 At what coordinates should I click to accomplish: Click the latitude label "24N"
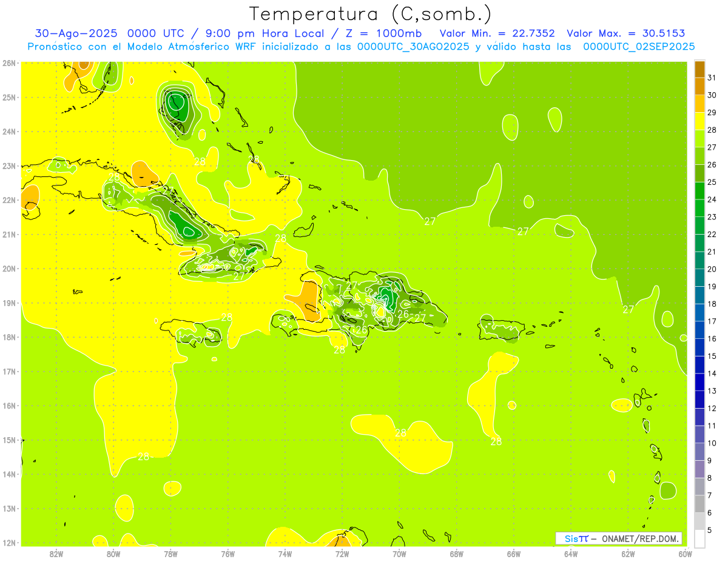pyautogui.click(x=9, y=132)
